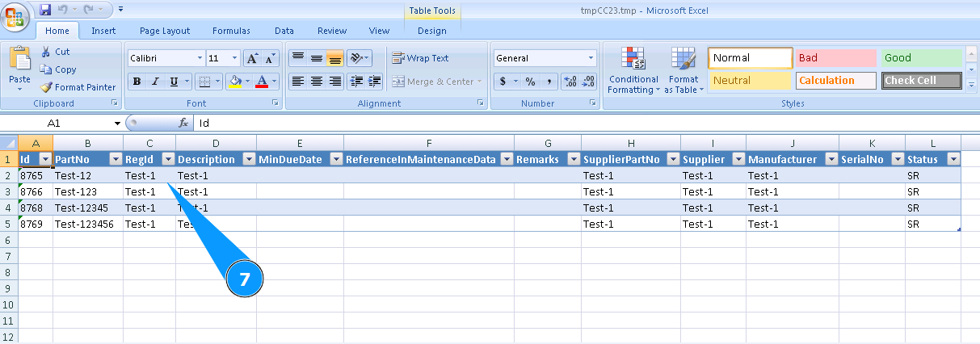Click Increase Decimal icon

(570, 82)
